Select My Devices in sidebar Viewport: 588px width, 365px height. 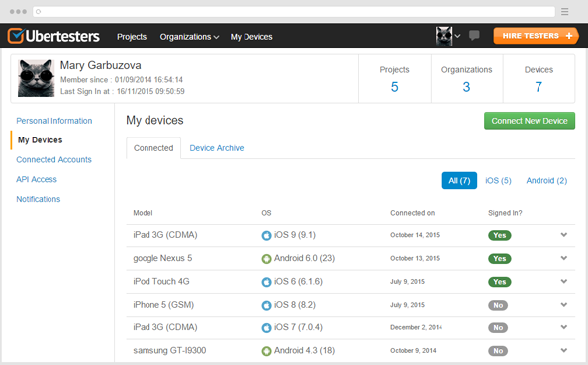coord(41,140)
